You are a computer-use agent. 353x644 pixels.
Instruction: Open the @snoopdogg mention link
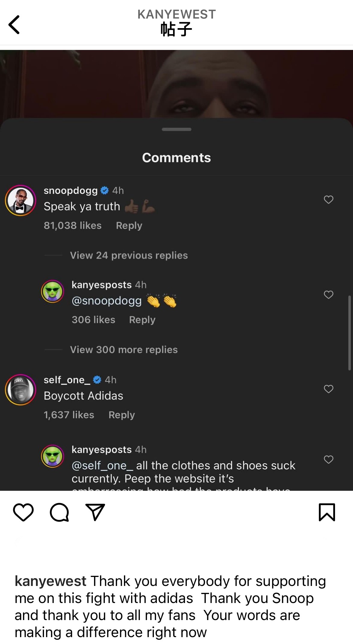click(107, 301)
